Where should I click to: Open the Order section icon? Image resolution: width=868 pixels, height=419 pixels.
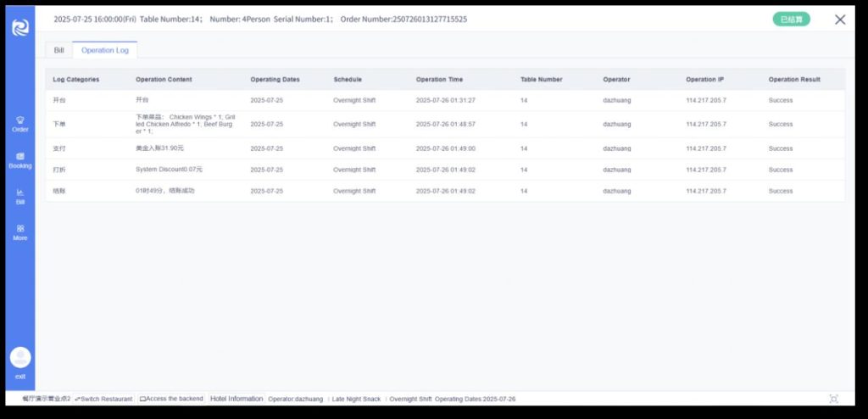(x=20, y=120)
